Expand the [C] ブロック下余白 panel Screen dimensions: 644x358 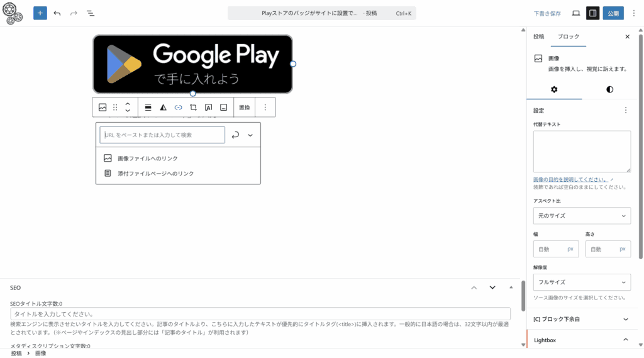click(x=582, y=319)
